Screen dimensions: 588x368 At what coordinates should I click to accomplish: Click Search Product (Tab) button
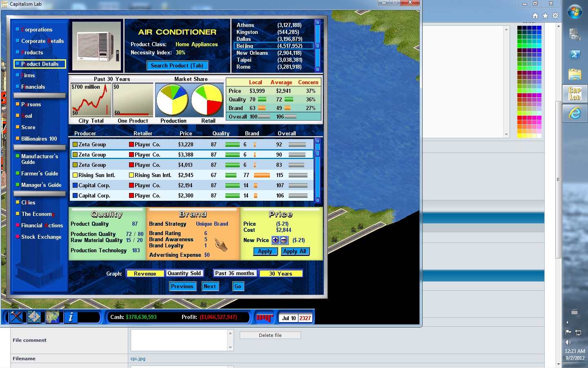[x=177, y=65]
